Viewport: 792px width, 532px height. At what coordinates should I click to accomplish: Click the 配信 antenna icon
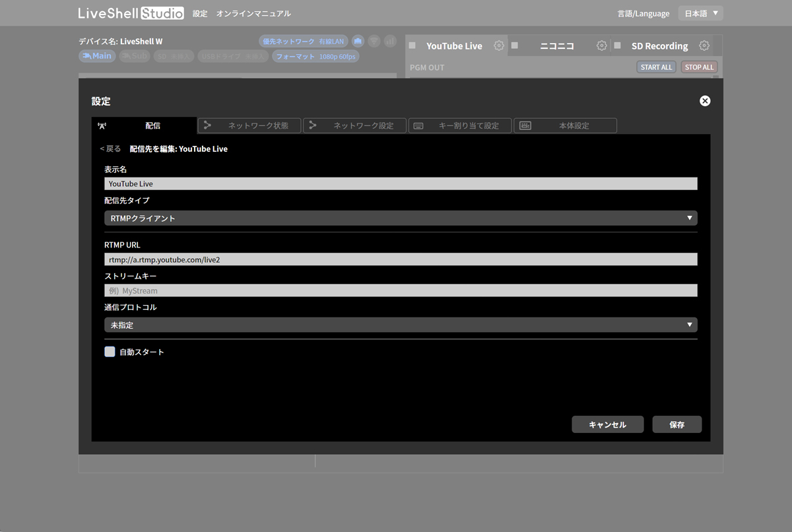click(102, 125)
